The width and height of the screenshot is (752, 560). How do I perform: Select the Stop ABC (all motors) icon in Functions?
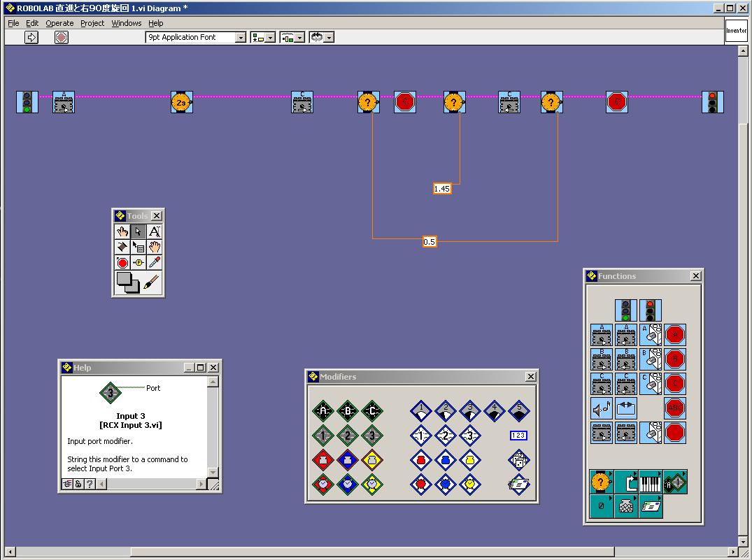(x=675, y=408)
